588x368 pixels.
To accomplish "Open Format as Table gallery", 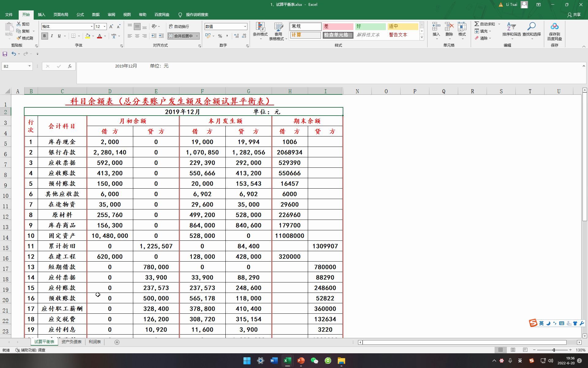I will click(x=278, y=31).
